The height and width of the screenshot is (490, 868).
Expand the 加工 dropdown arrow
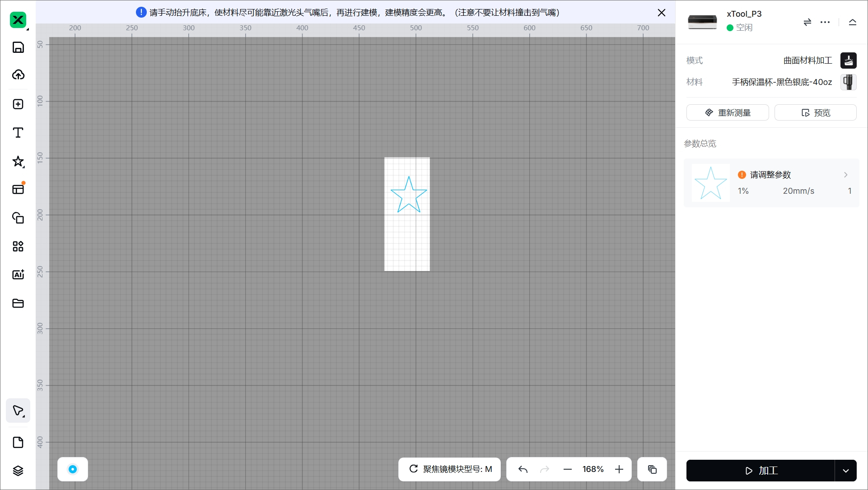coord(845,471)
